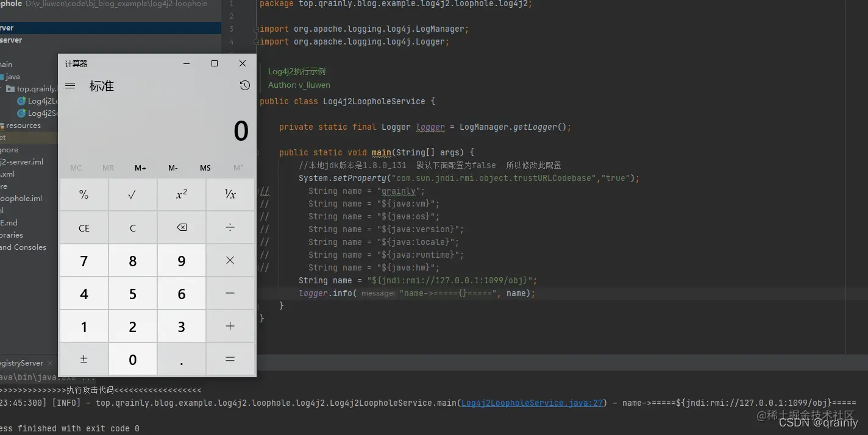The image size is (868, 435).
Task: Click the MS memory store button
Action: tap(205, 168)
